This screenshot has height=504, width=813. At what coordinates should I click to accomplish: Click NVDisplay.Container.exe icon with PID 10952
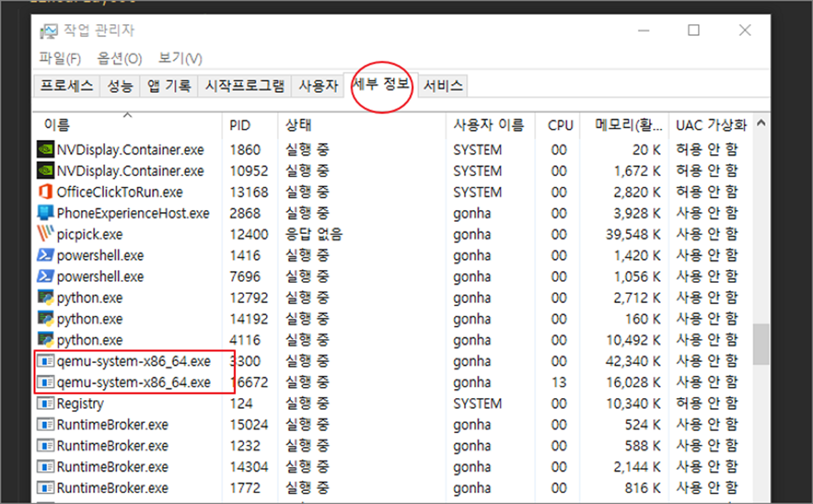(x=45, y=171)
